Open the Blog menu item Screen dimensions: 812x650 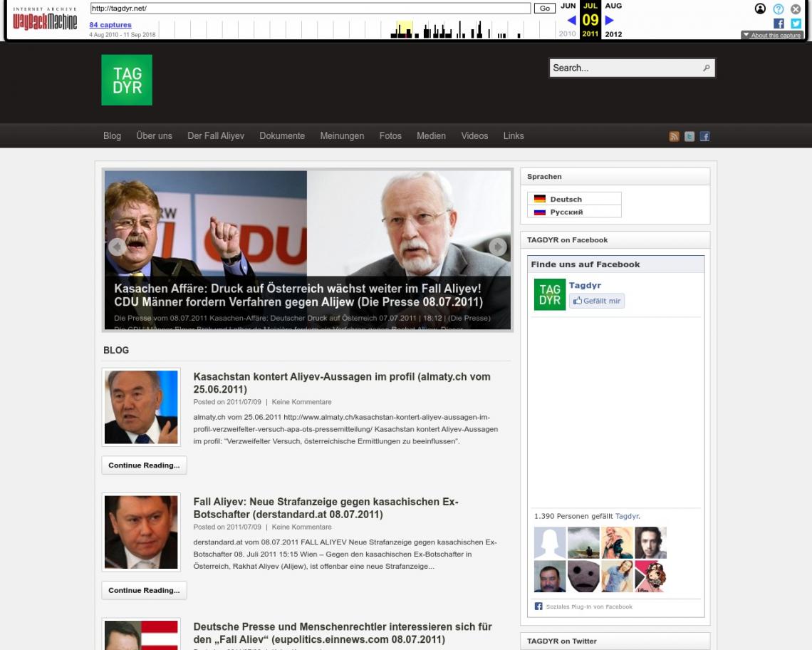tap(112, 136)
